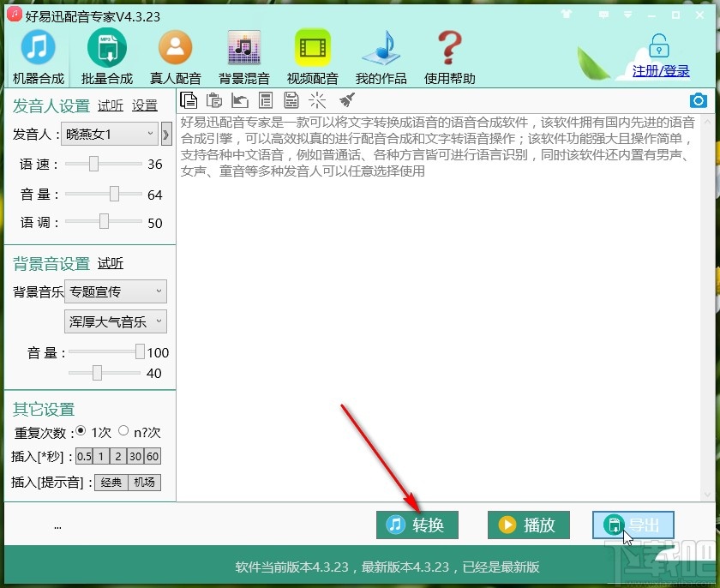Click the text area scroll down arrow
The image size is (720, 588).
(707, 495)
